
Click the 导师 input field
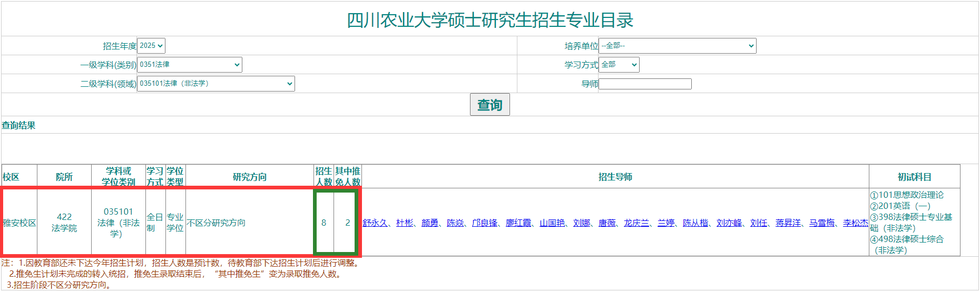645,84
